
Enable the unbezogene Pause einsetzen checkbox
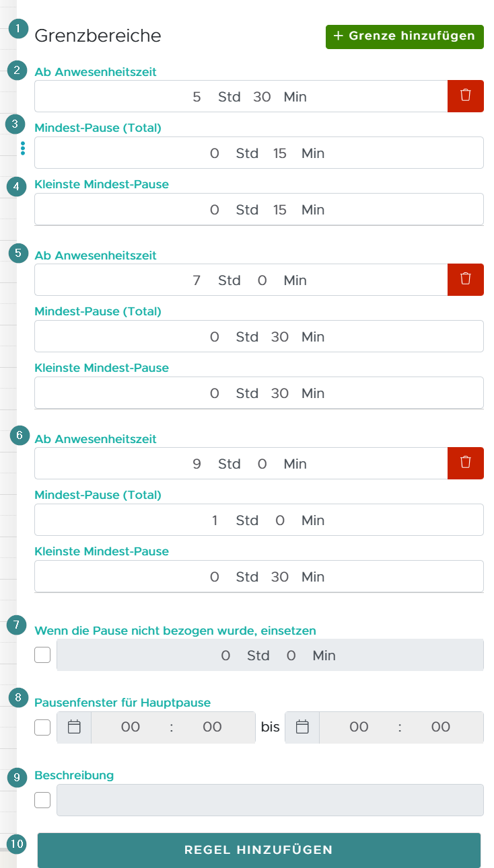pos(42,655)
